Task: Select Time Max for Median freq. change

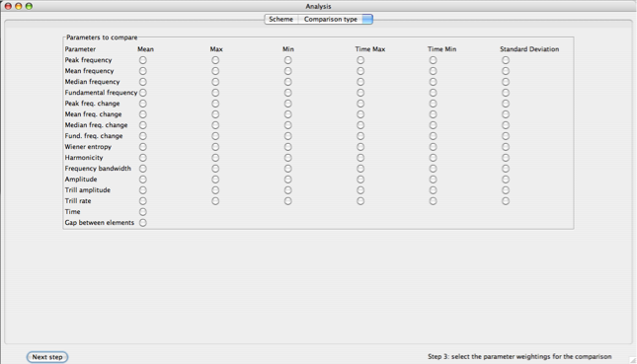Action: pyautogui.click(x=360, y=125)
